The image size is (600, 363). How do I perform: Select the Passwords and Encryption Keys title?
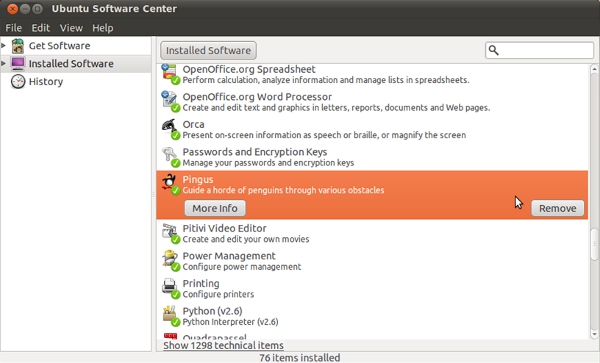(x=255, y=152)
